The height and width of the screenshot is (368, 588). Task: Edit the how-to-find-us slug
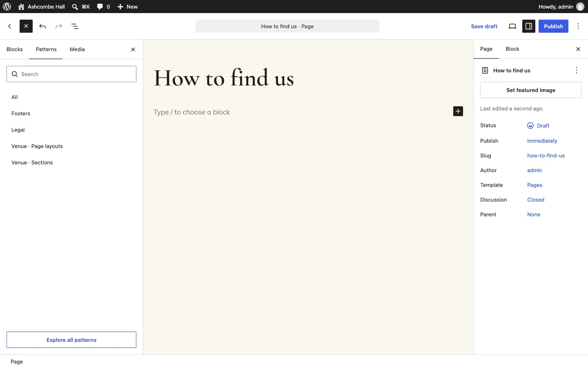pos(546,156)
